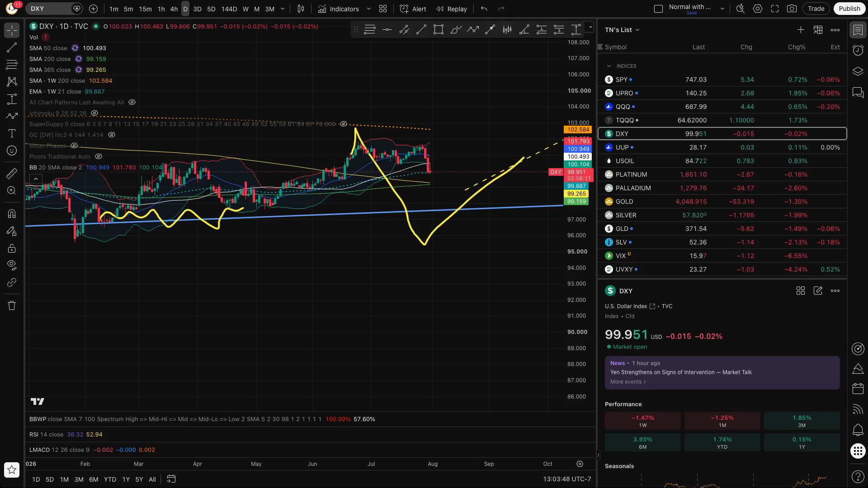868x488 pixels.
Task: Show the Ichimoku indicator
Action: click(x=94, y=113)
